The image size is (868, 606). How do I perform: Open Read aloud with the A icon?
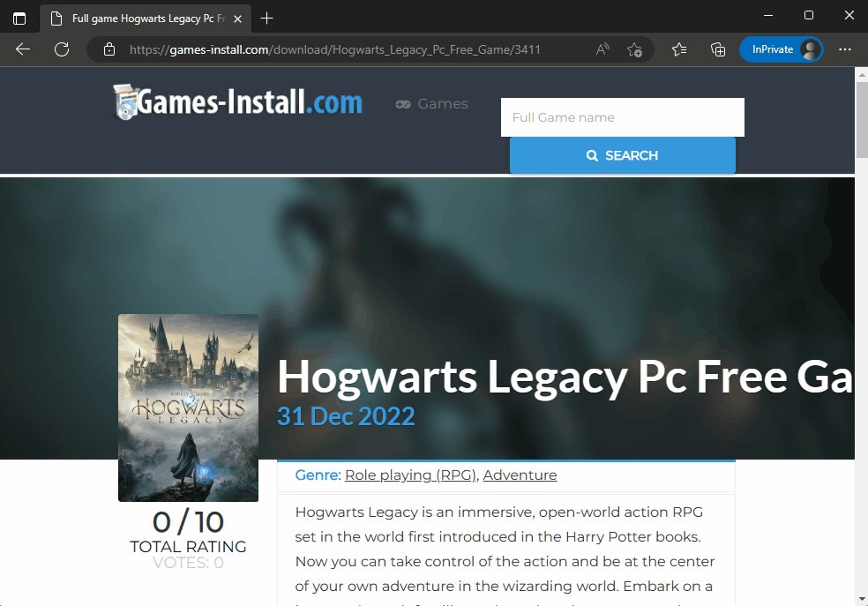602,49
